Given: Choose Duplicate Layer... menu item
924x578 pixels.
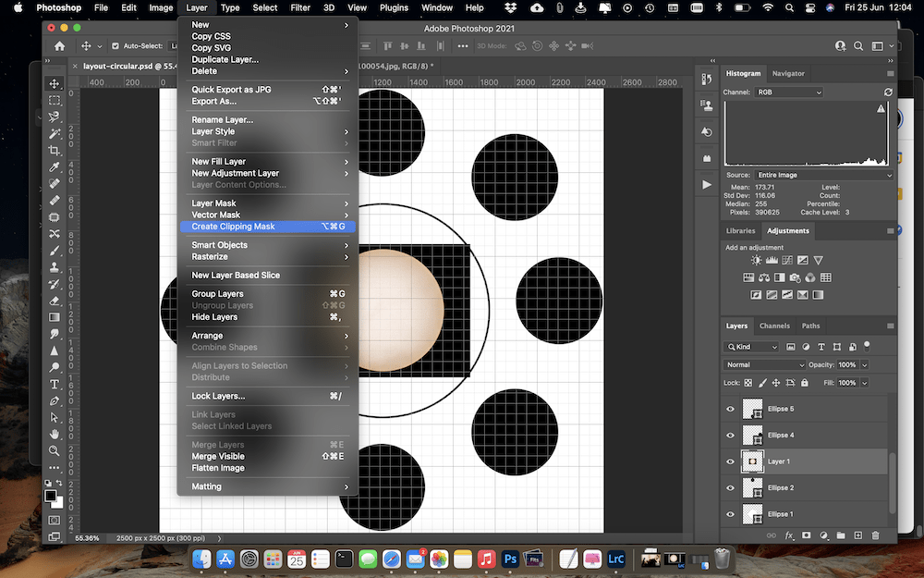Looking at the screenshot, I should coord(268,59).
